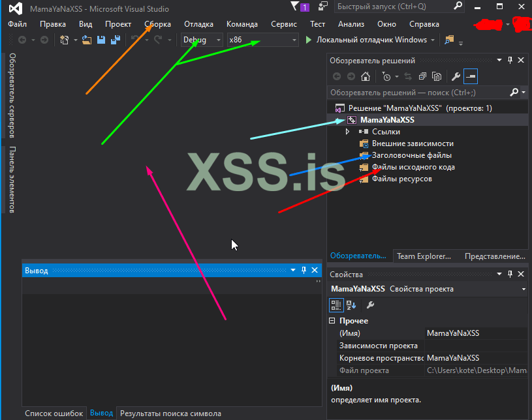Image resolution: width=532 pixels, height=420 pixels.
Task: Open Properties via the wrench icon in Solution Explorer
Action: (x=456, y=76)
